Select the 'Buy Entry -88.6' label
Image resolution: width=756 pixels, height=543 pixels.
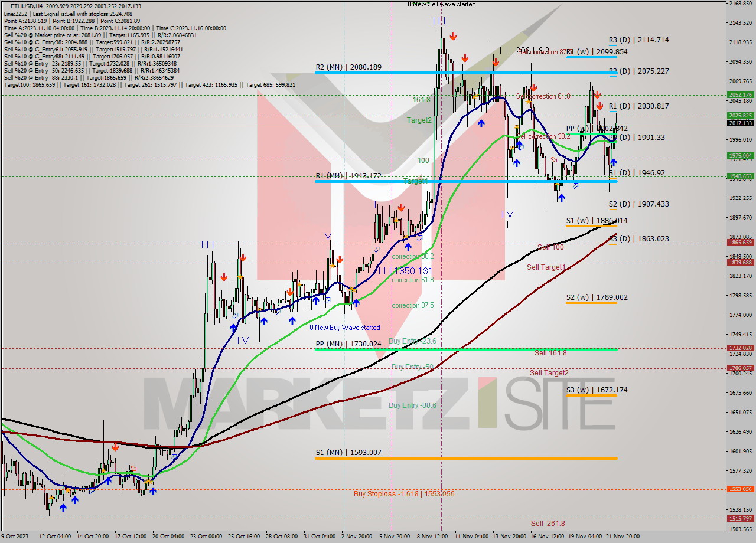point(412,405)
